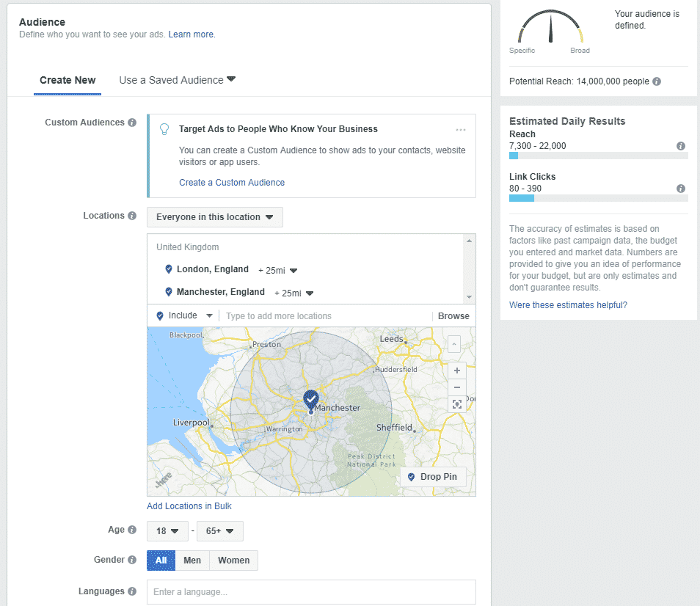Click the Custom Audiences info icon
The width and height of the screenshot is (700, 606).
(132, 123)
